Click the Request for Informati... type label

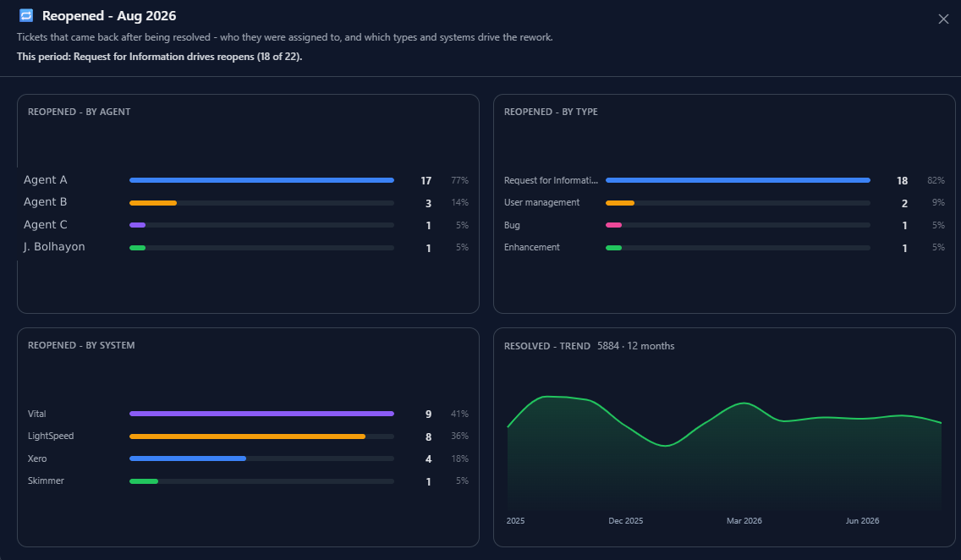point(551,180)
